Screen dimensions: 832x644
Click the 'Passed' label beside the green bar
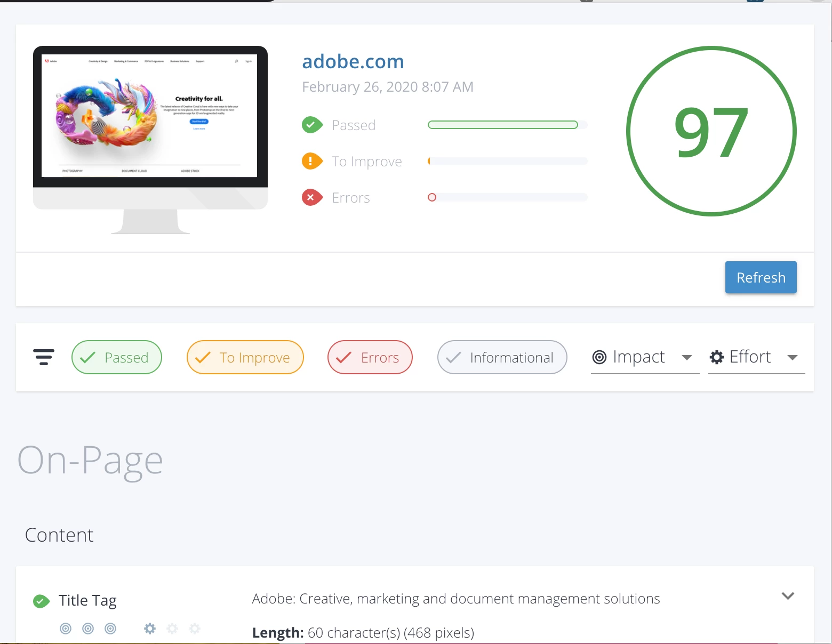pyautogui.click(x=354, y=125)
